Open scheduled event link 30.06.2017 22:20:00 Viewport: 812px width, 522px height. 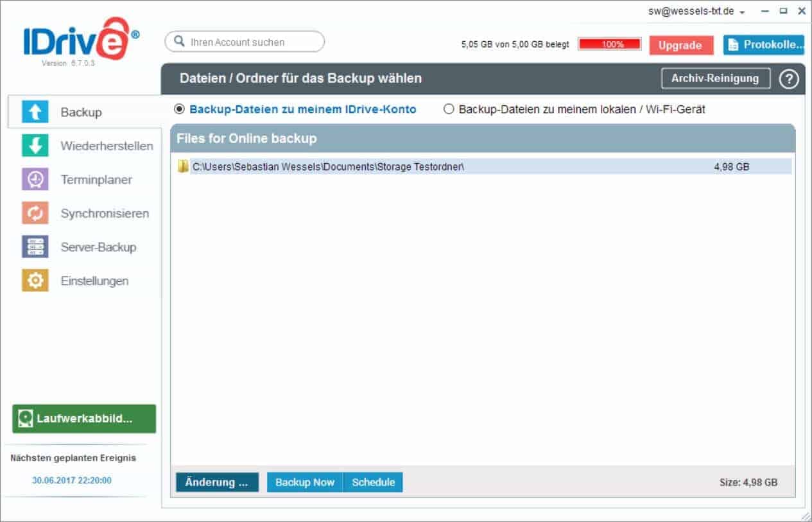[72, 480]
